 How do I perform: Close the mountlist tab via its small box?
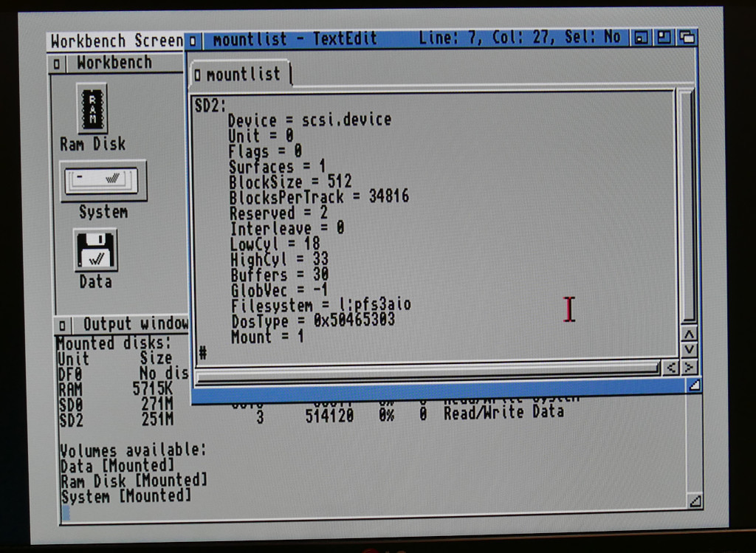click(197, 75)
